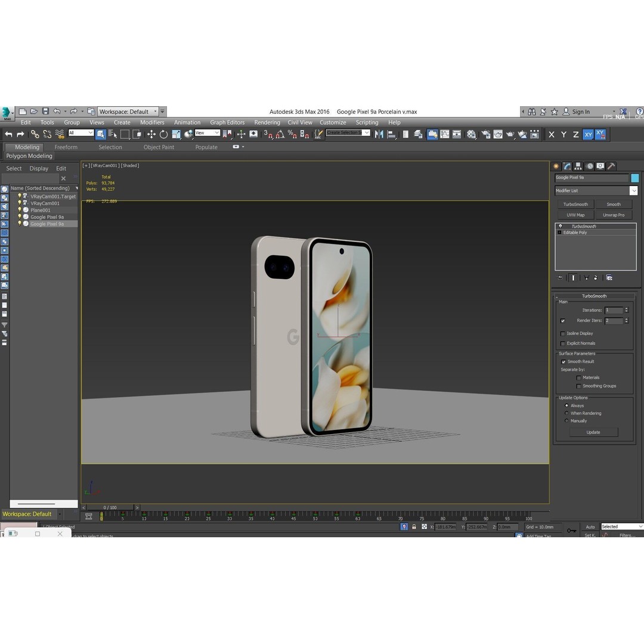This screenshot has height=644, width=644.
Task: Enable Separate by Materials checkbox
Action: point(578,378)
